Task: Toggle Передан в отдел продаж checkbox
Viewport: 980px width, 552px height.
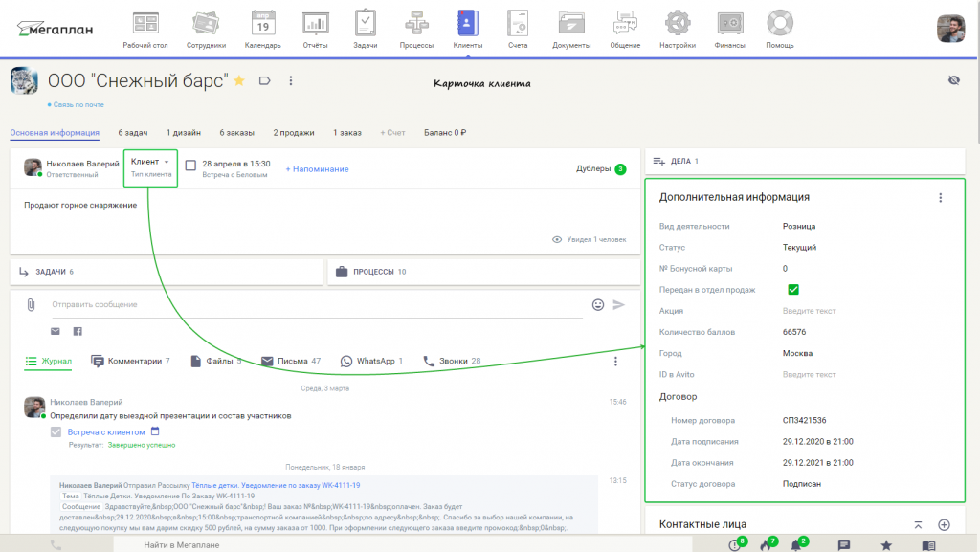Action: click(793, 290)
